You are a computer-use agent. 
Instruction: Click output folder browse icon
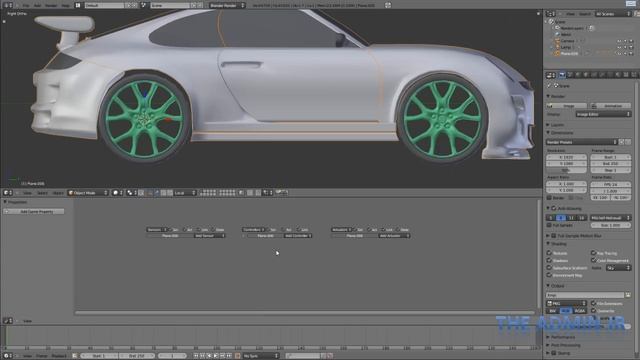coord(628,295)
